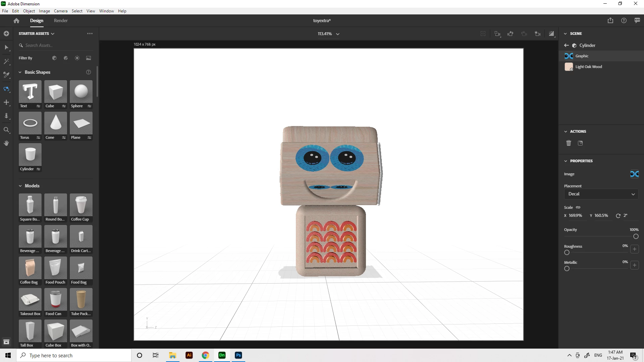
Task: Delete selected item with trash icon
Action: (x=569, y=143)
